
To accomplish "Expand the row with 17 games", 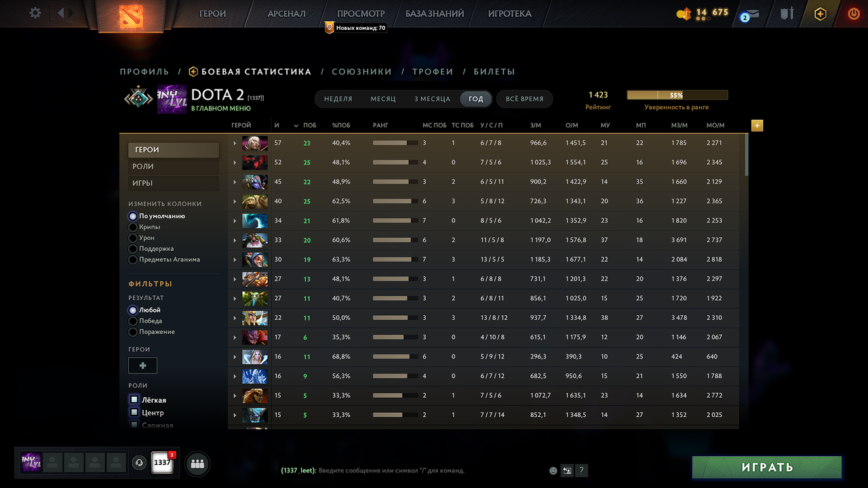I will [235, 337].
